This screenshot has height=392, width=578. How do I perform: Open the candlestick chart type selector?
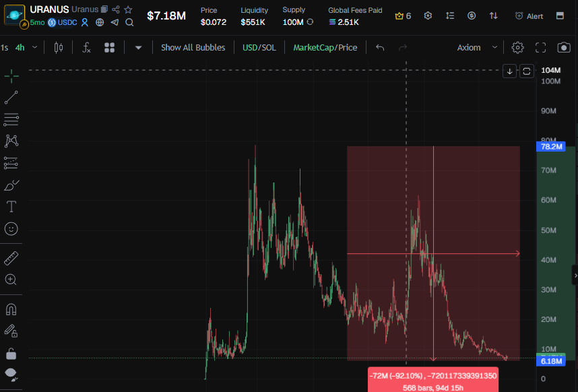59,48
